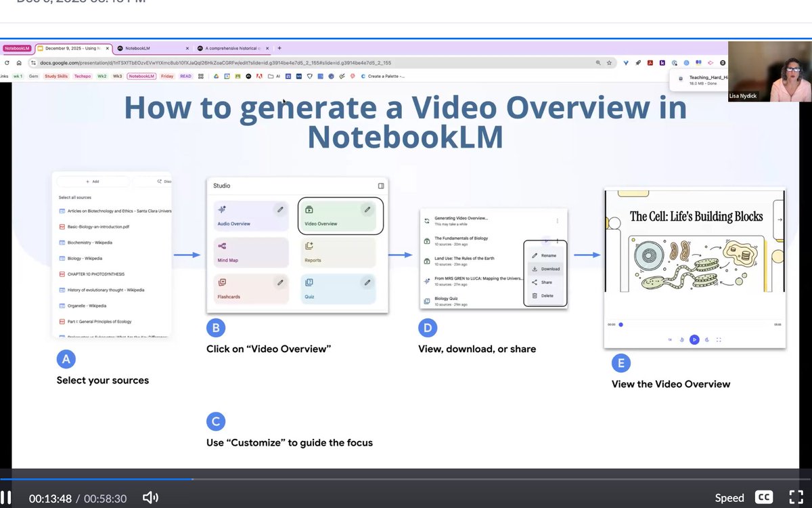
Task: Click the zoom magnifier in the address bar
Action: 599,62
